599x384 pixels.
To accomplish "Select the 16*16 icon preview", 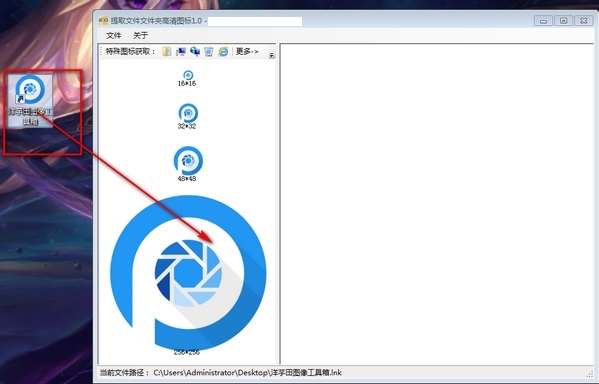I will [188, 75].
